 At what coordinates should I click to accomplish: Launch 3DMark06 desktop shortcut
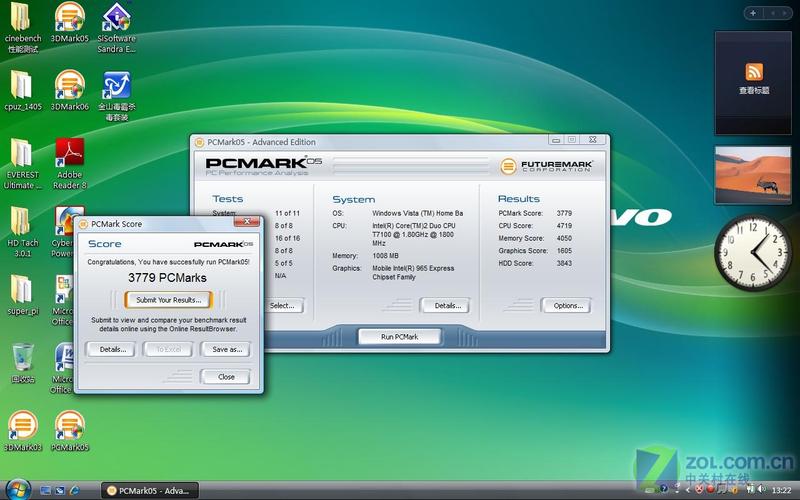(69, 91)
